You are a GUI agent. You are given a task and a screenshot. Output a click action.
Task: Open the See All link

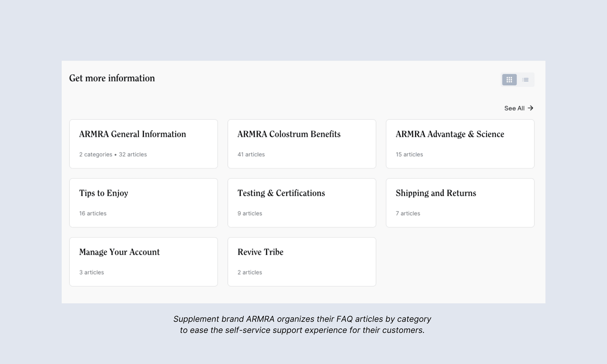514,108
